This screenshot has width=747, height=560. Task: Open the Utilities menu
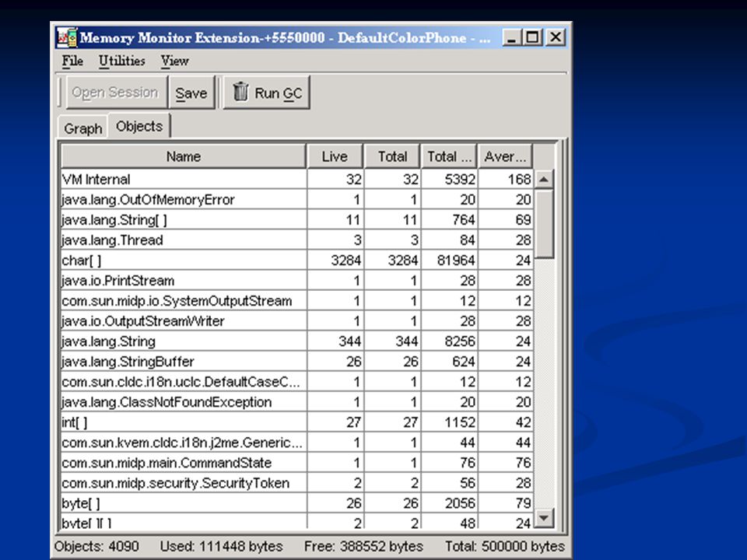point(122,61)
